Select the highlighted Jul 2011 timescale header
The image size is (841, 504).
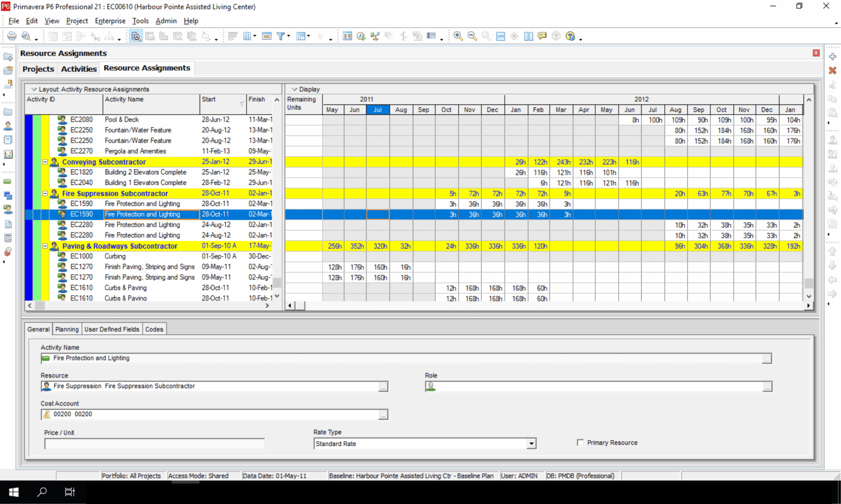[x=378, y=110]
